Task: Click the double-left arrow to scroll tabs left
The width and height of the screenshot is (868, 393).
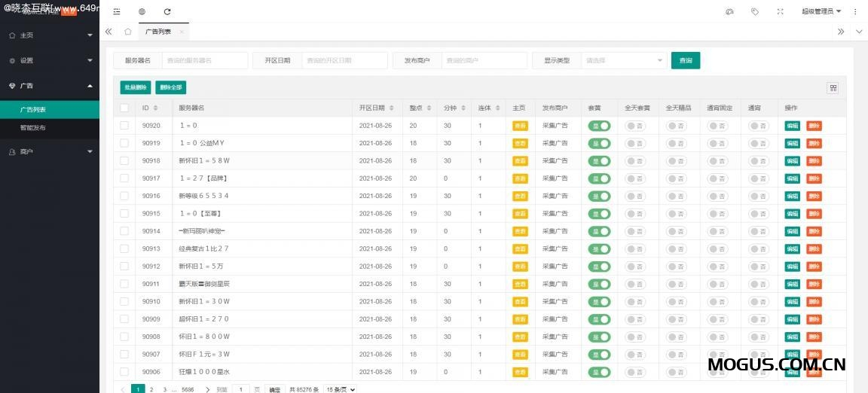Action: [108, 32]
